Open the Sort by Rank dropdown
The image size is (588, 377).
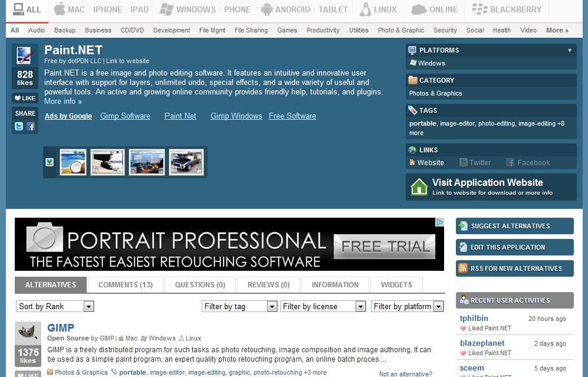point(55,306)
